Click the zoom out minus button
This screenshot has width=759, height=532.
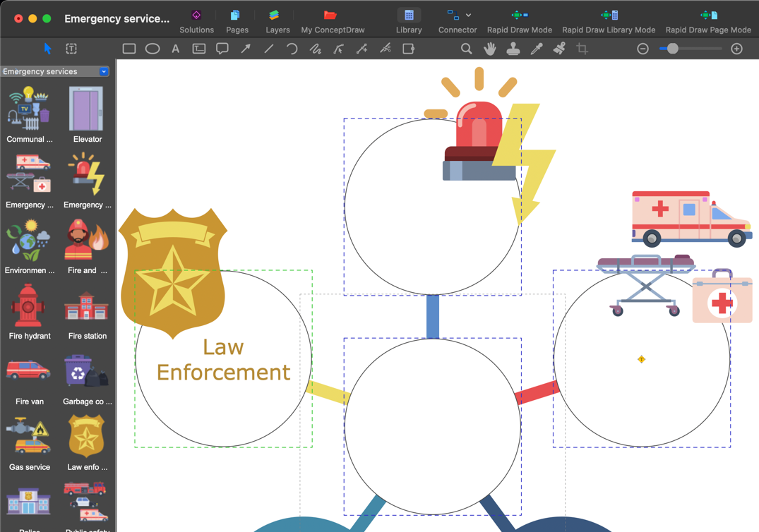coord(643,49)
